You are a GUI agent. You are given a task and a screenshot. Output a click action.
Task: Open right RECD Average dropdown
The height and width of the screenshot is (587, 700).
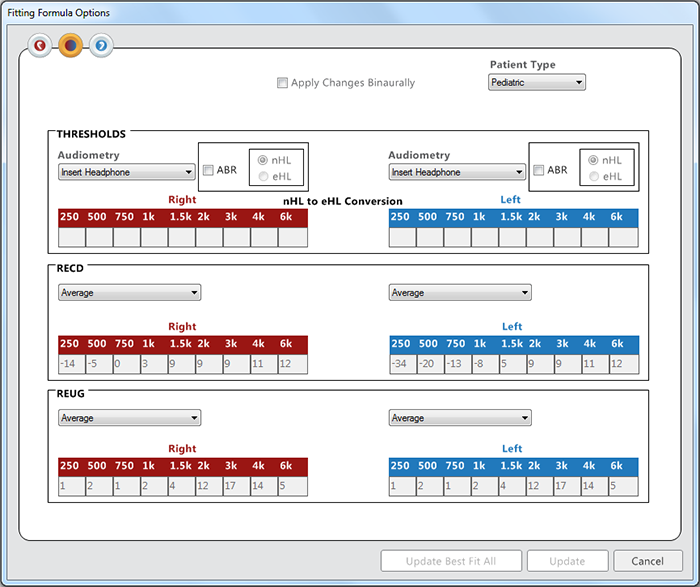pyautogui.click(x=129, y=292)
